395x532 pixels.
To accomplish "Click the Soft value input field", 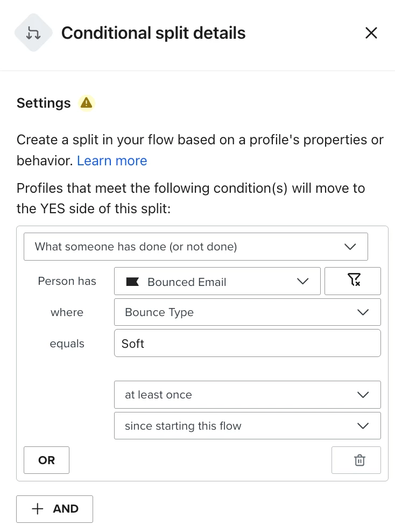I will [x=248, y=343].
